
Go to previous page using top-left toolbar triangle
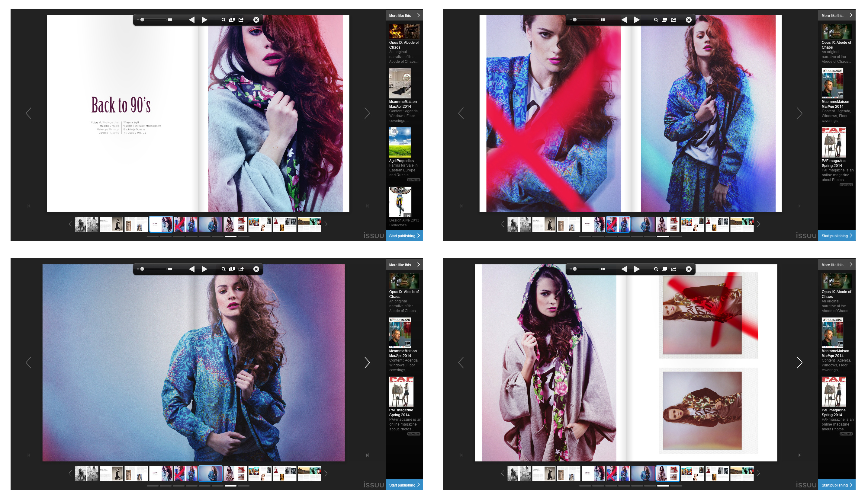(192, 20)
